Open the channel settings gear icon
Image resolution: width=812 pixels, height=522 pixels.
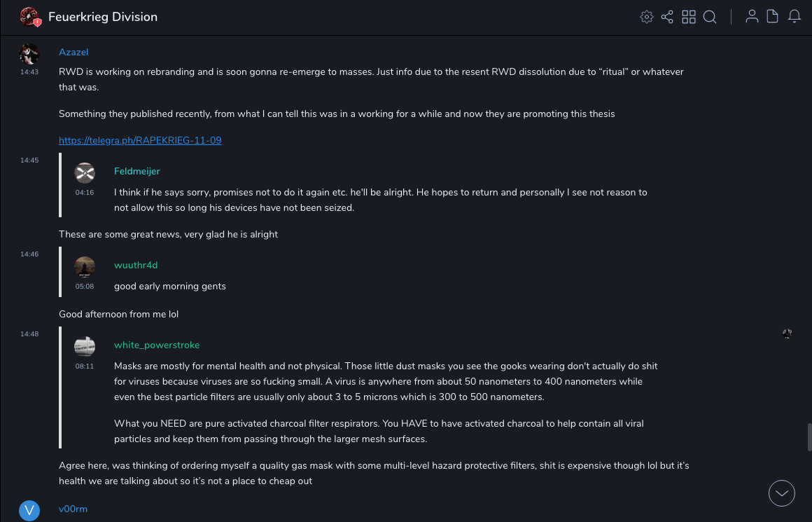[647, 17]
